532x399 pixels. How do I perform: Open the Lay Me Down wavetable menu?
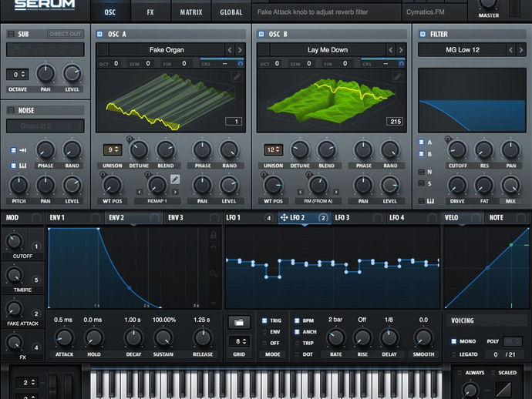(328, 50)
